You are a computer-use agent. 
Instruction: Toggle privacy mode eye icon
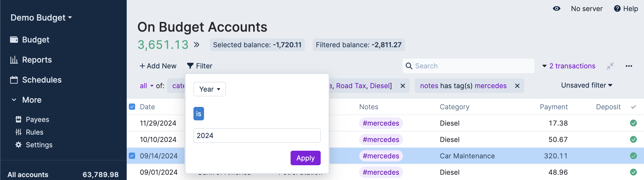556,8
